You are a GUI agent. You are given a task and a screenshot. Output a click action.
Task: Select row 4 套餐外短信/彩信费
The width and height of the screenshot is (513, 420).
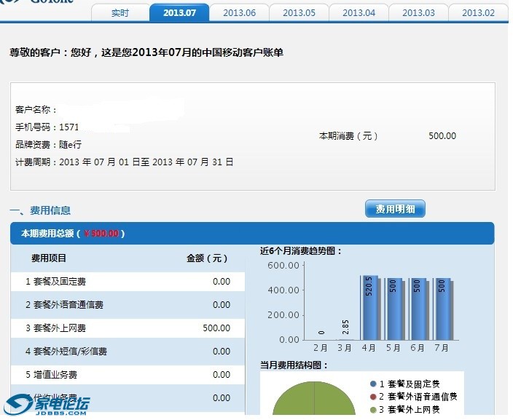128,352
